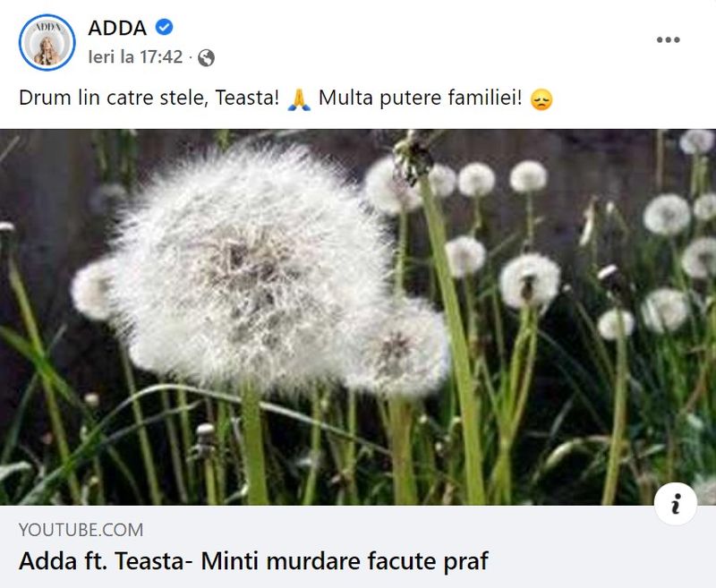Image resolution: width=716 pixels, height=588 pixels.
Task: Click the YOUTUBE.COM source label
Action: (81, 530)
